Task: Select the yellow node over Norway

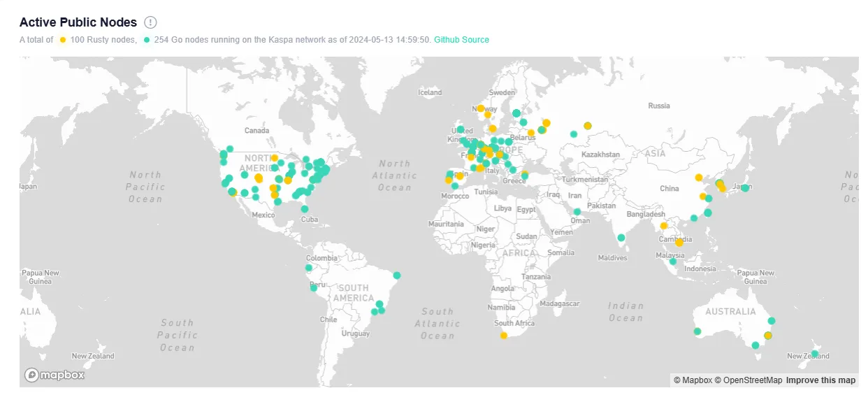Action: (x=481, y=108)
